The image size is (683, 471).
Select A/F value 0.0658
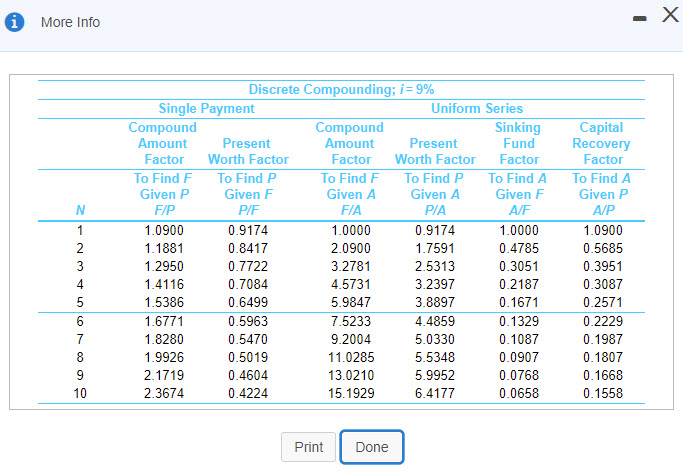519,393
